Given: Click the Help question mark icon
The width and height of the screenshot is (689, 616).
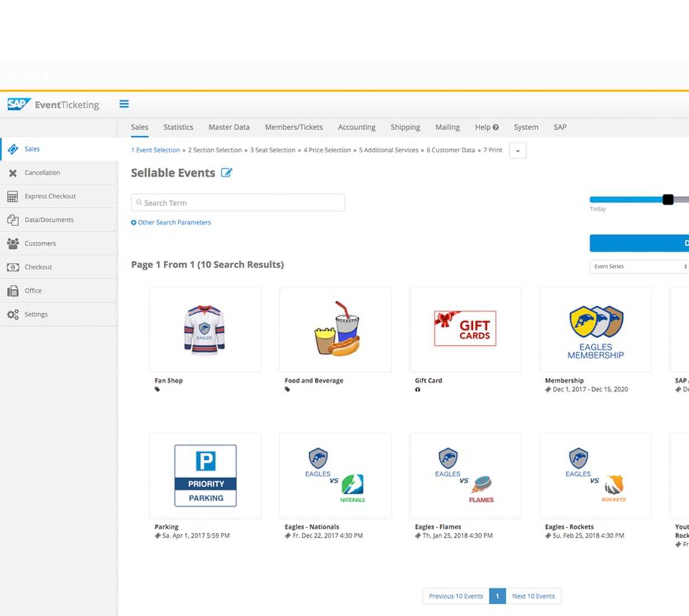Looking at the screenshot, I should [x=495, y=127].
